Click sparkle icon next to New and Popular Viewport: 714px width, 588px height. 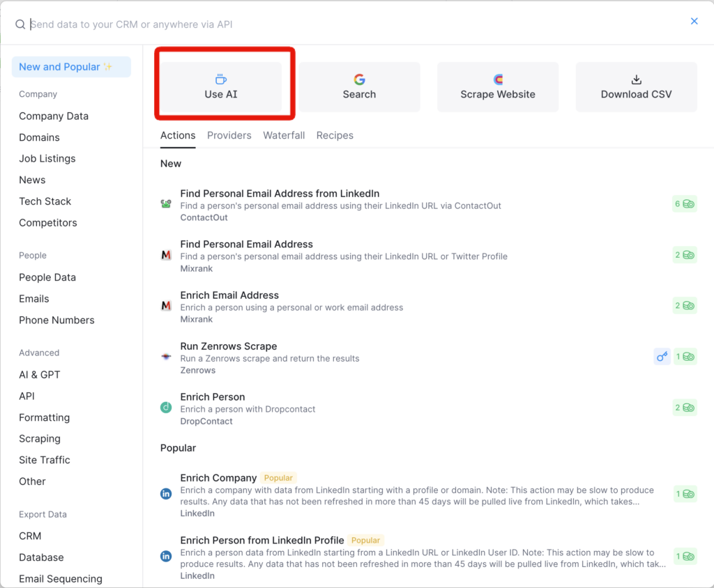tap(108, 67)
